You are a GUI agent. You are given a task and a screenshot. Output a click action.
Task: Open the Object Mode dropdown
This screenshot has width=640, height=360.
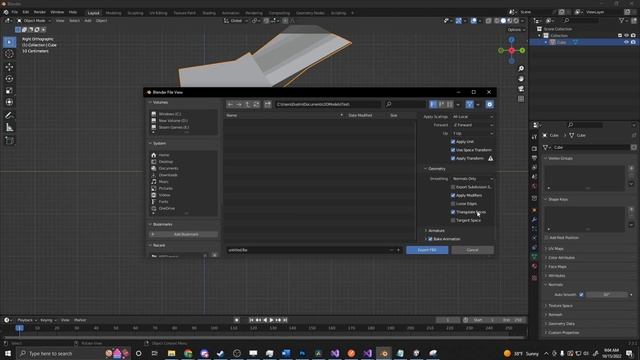pos(34,20)
